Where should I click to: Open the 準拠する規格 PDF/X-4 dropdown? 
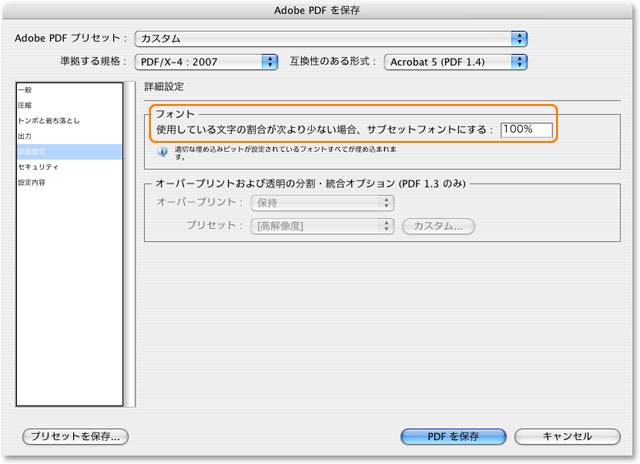[206, 62]
